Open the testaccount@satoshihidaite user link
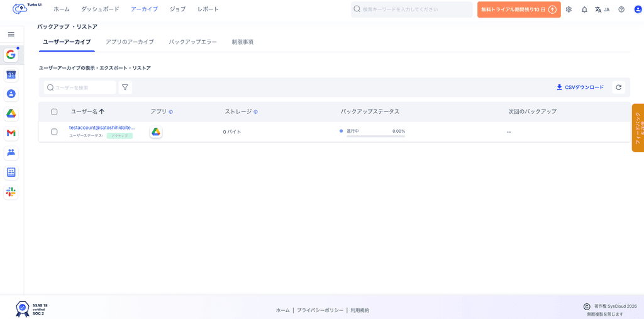Image resolution: width=644 pixels, height=319 pixels. click(102, 128)
